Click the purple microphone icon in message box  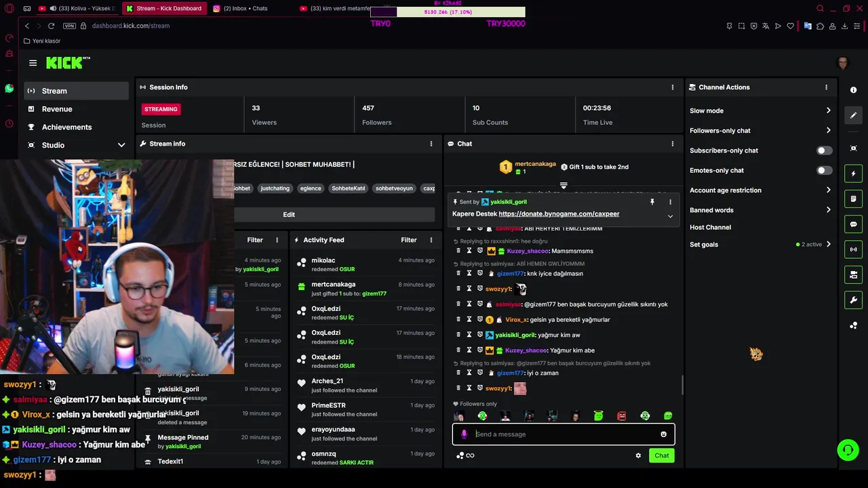[x=465, y=434]
